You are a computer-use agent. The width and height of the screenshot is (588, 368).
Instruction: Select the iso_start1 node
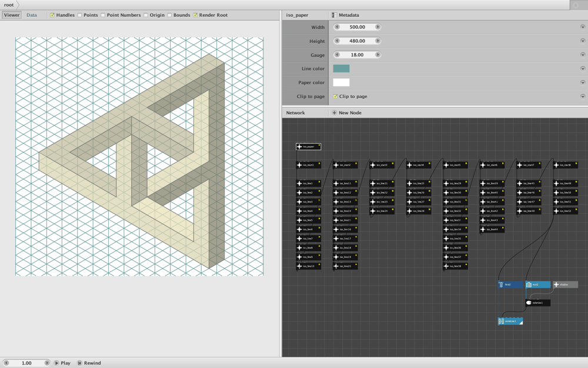309,165
